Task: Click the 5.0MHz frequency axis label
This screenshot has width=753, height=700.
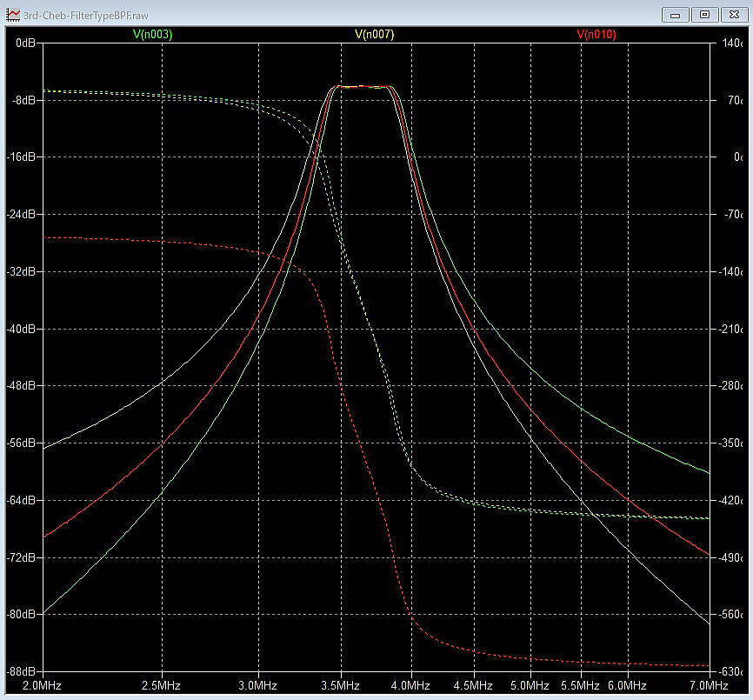Action: click(x=530, y=685)
